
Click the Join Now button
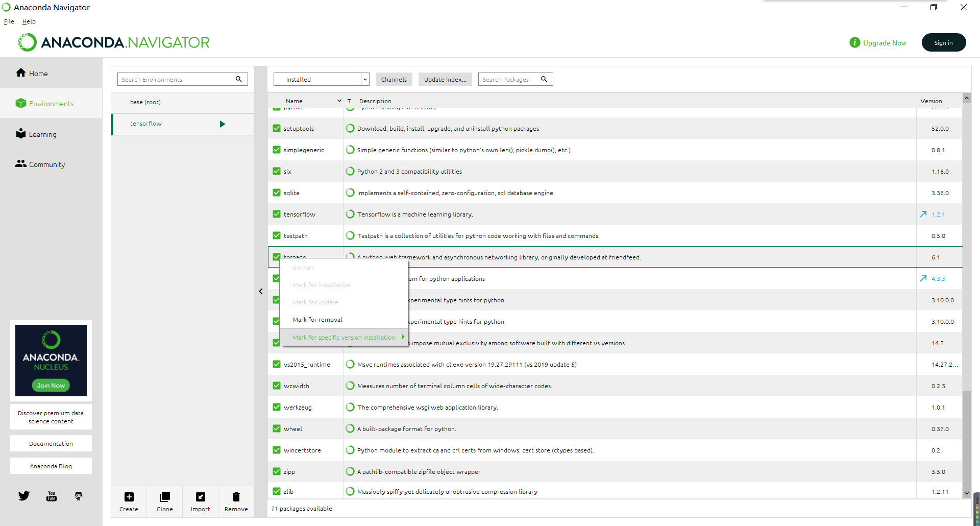click(51, 386)
